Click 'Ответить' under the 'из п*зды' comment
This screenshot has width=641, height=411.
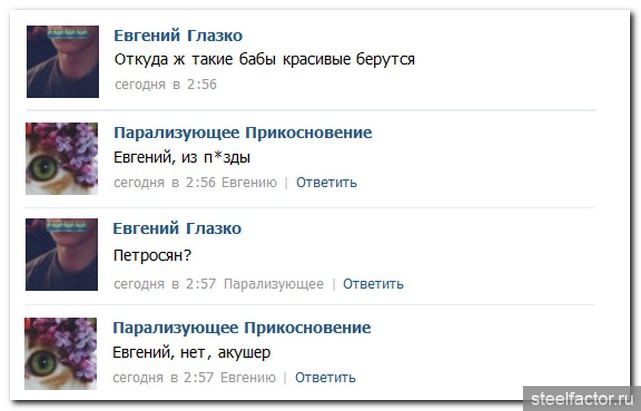pyautogui.click(x=326, y=182)
